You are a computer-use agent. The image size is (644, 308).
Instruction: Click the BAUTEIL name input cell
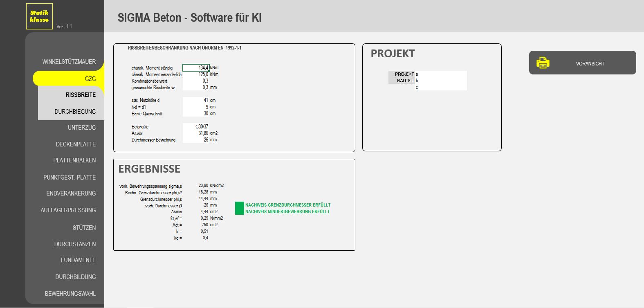click(x=441, y=81)
